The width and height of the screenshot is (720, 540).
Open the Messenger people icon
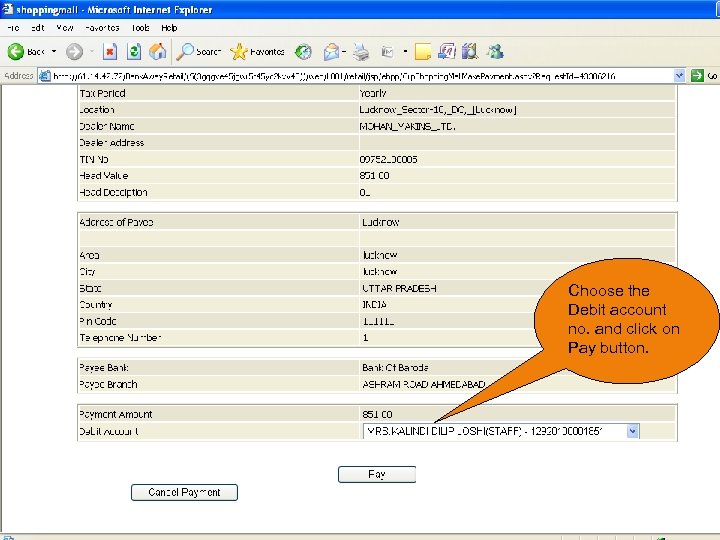tap(495, 51)
